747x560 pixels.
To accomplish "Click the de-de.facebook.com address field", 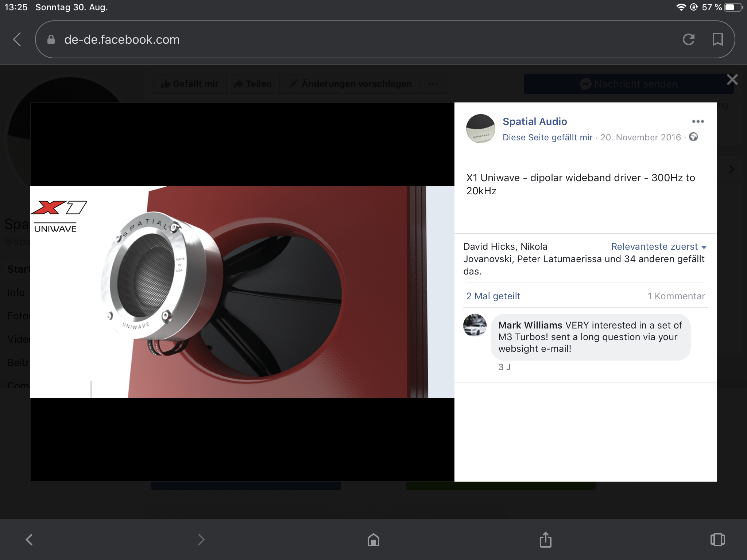I will click(x=385, y=39).
